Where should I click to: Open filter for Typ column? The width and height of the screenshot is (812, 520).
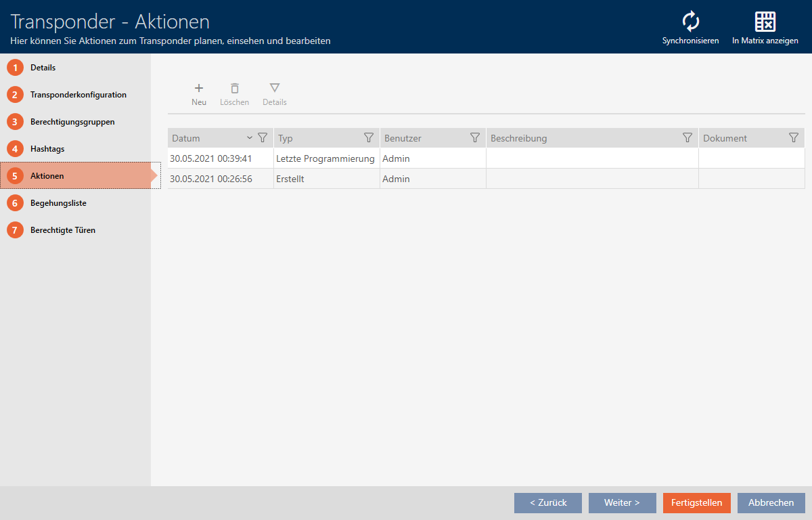(x=369, y=138)
